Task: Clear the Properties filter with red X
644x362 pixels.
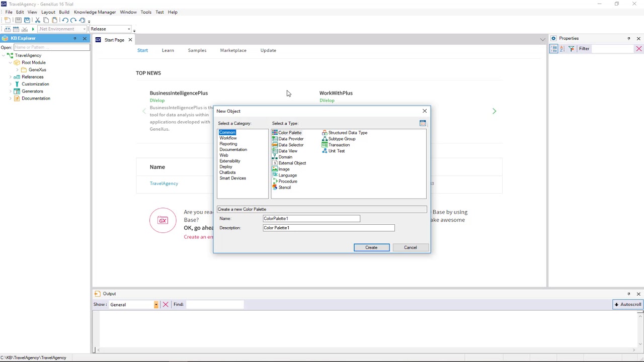Action: pos(639,49)
